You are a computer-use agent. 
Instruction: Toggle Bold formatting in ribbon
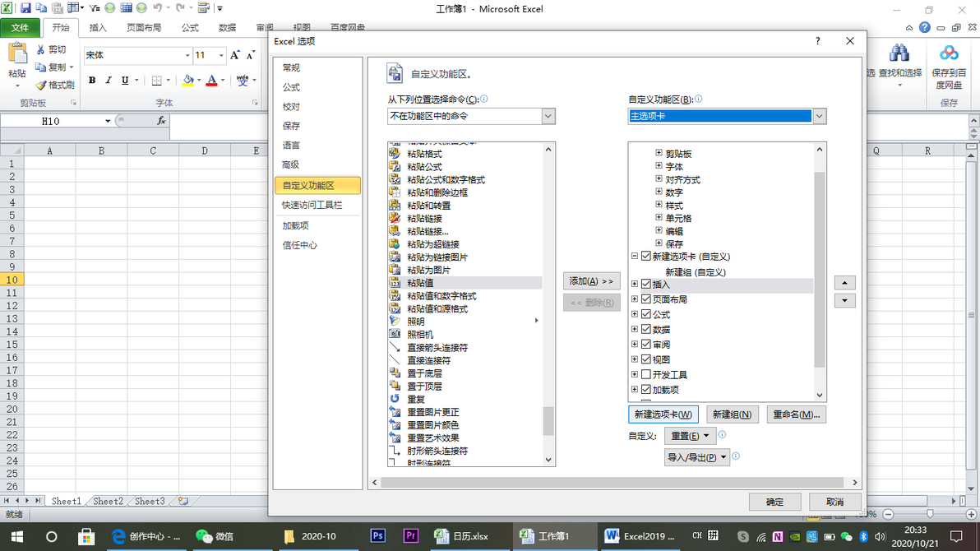coord(92,80)
